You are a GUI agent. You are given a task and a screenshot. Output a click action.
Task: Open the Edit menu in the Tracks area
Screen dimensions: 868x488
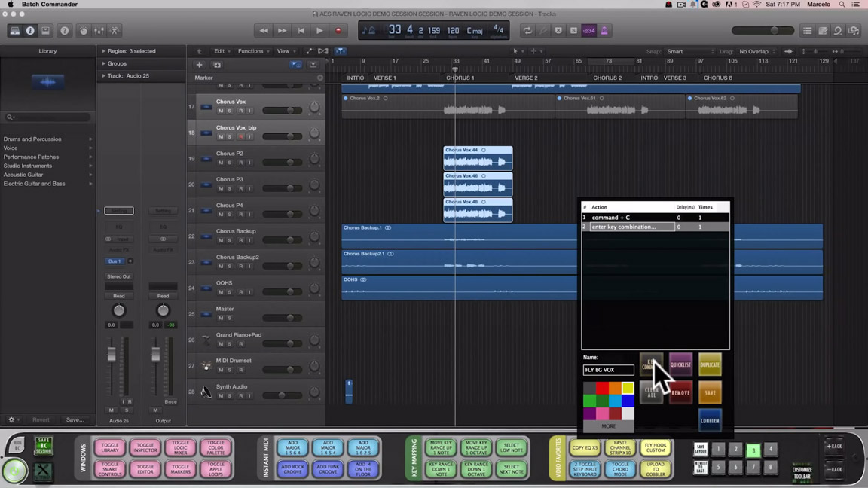[222, 51]
